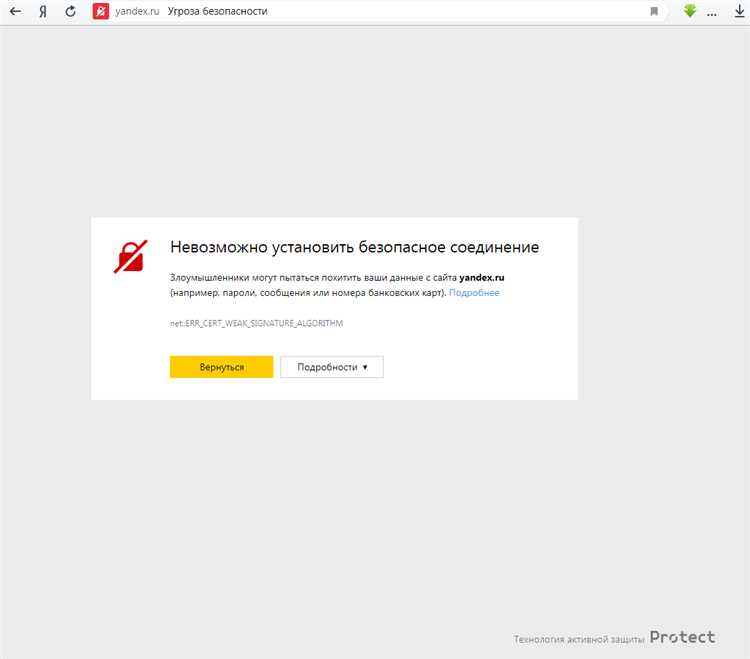Click the back arrow in browser toolbar
750x659 pixels.
coord(15,11)
